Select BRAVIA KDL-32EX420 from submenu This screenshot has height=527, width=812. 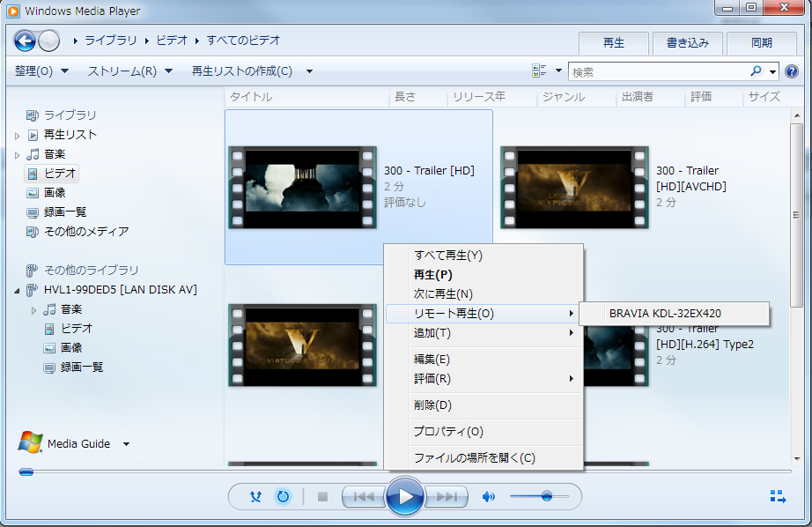pyautogui.click(x=665, y=313)
